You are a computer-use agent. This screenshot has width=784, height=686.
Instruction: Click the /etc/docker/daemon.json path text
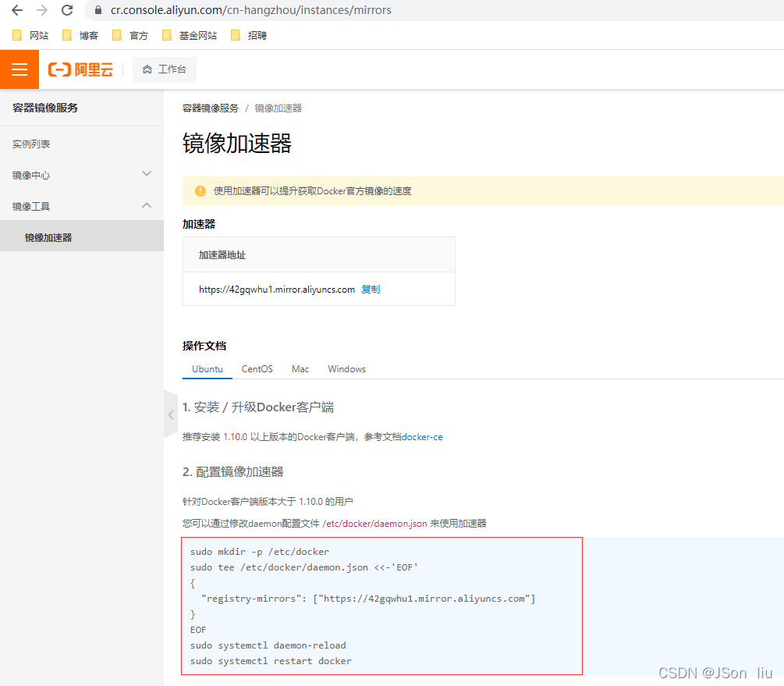[x=374, y=524]
